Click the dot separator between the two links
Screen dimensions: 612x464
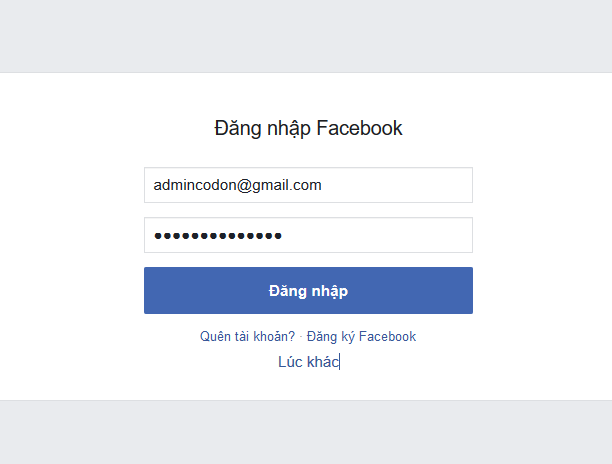[301, 336]
